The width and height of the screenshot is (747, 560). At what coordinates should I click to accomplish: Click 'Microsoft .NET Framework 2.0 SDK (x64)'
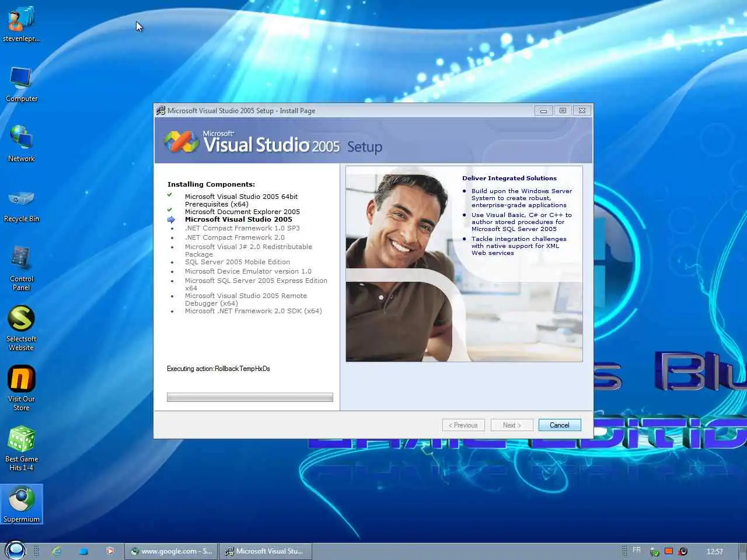tap(253, 311)
